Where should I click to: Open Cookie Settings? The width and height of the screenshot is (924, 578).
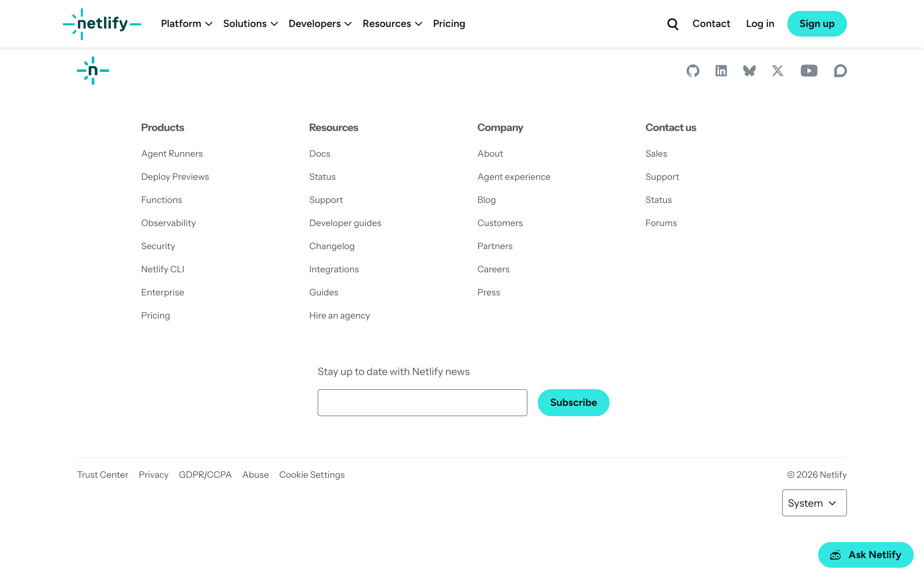pos(312,475)
